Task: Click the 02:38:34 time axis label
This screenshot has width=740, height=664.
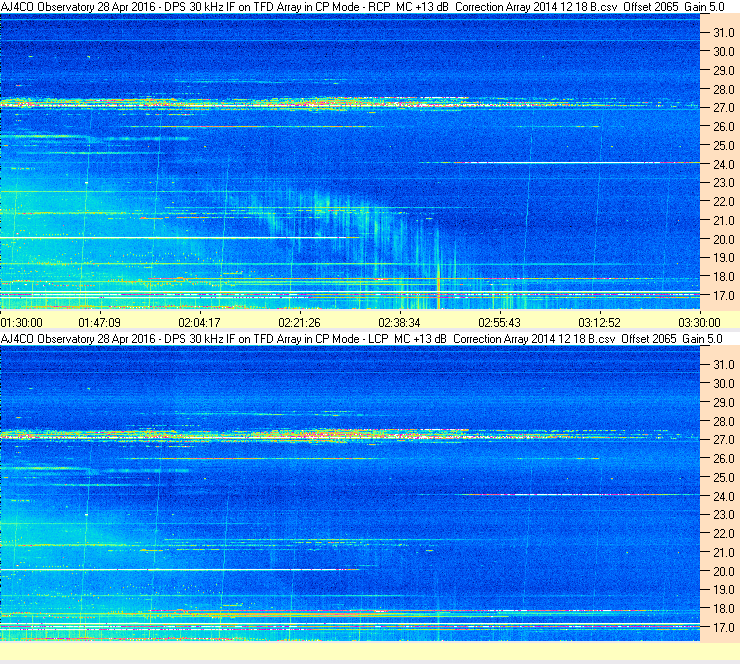Action: [x=399, y=323]
